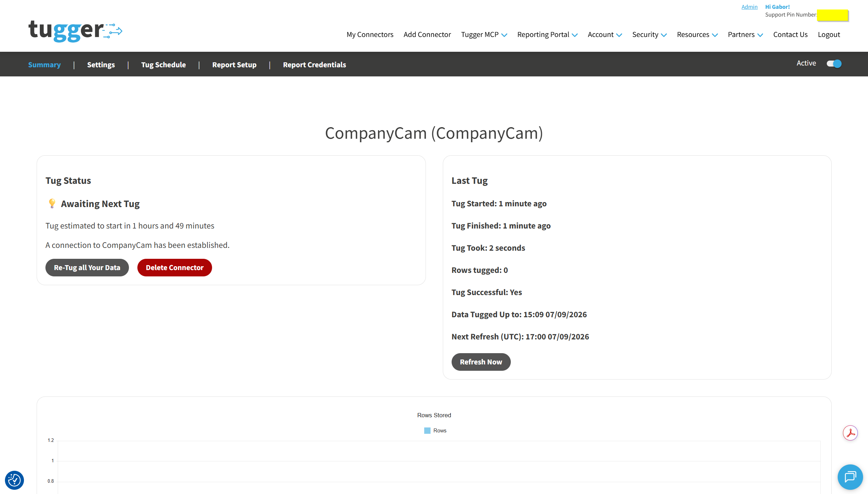
Task: Click the CompanyCam (CompanyCam) heading
Action: tap(434, 133)
